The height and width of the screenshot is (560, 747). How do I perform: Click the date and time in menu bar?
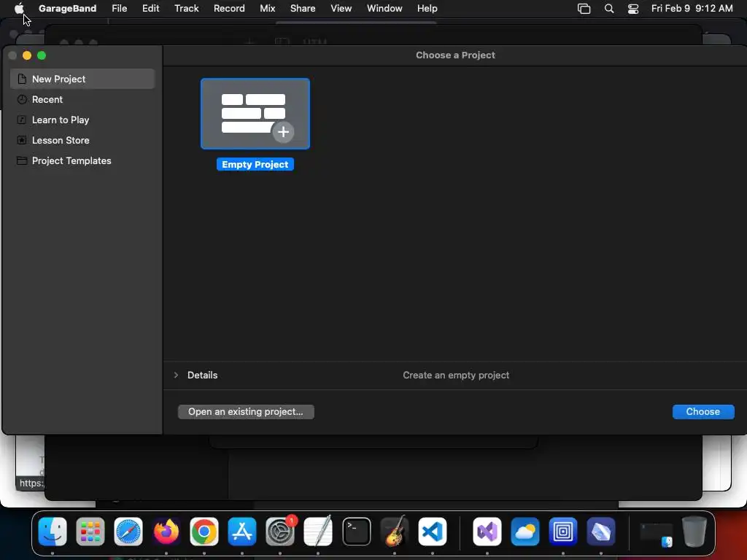point(692,8)
